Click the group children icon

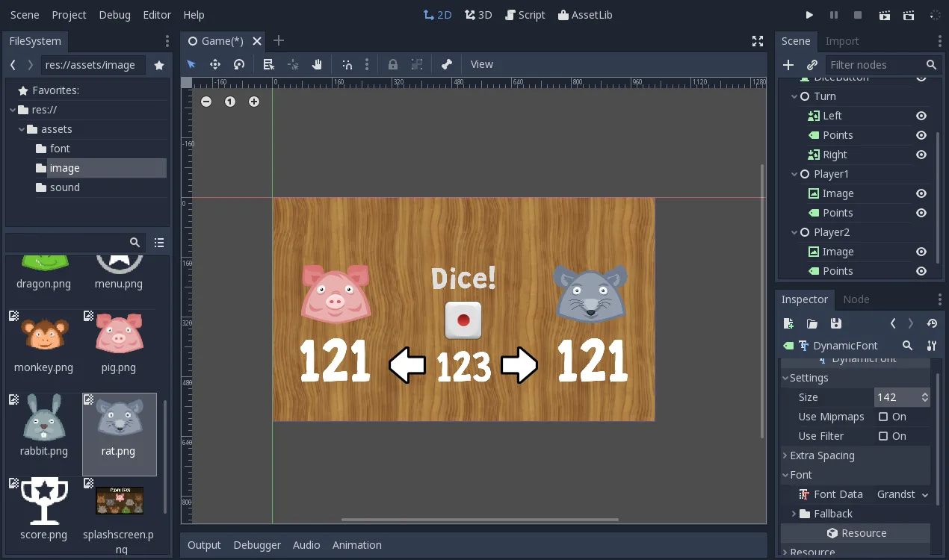coord(417,64)
